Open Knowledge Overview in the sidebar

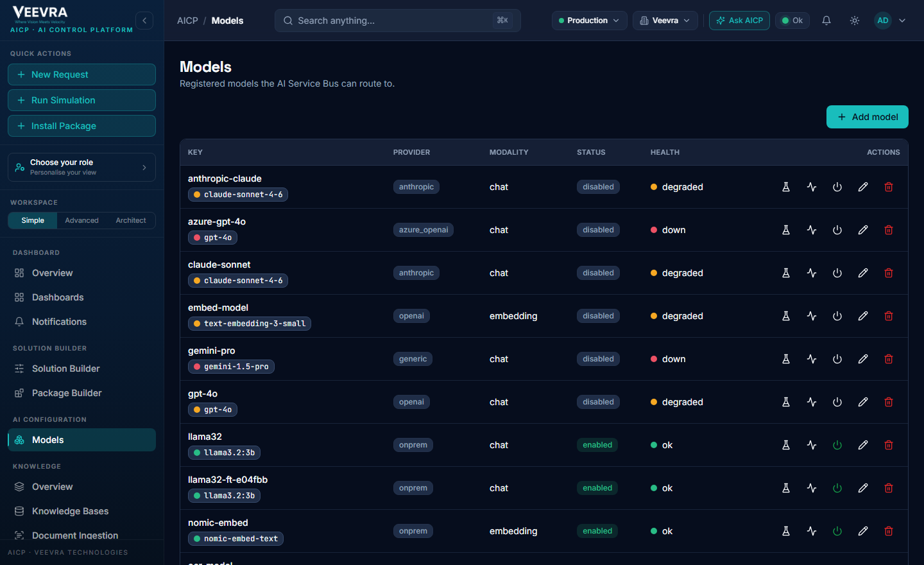click(81, 487)
